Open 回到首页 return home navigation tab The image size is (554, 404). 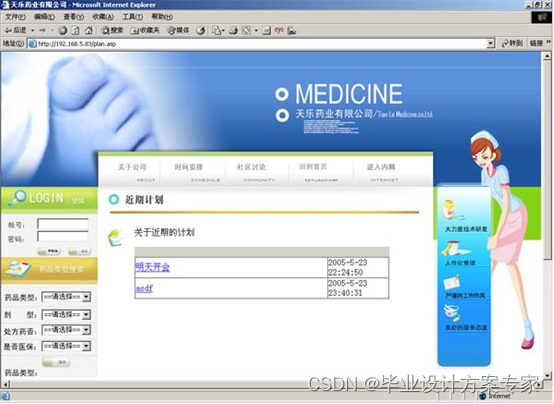point(318,172)
